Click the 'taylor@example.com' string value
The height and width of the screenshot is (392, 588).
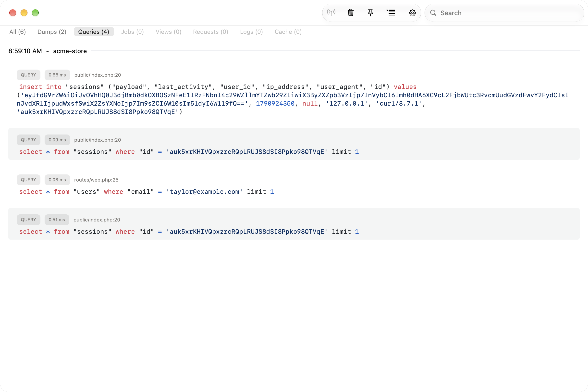click(x=204, y=192)
